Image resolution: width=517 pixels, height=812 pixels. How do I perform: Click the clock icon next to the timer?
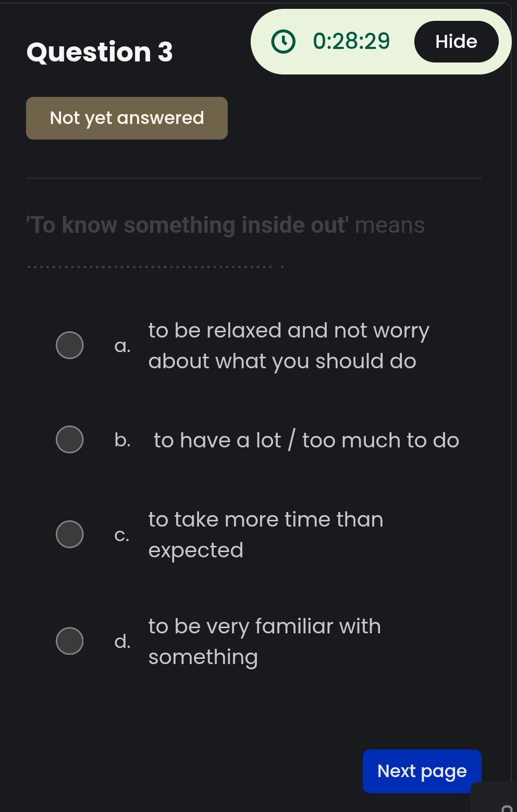pos(282,41)
